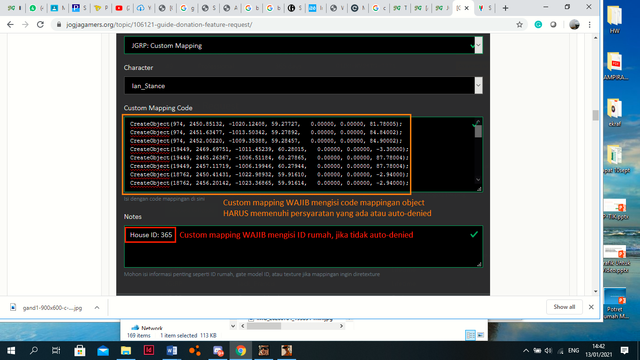This screenshot has height=360, width=640.
Task: Bookmark this page with the star icon
Action: point(519,25)
